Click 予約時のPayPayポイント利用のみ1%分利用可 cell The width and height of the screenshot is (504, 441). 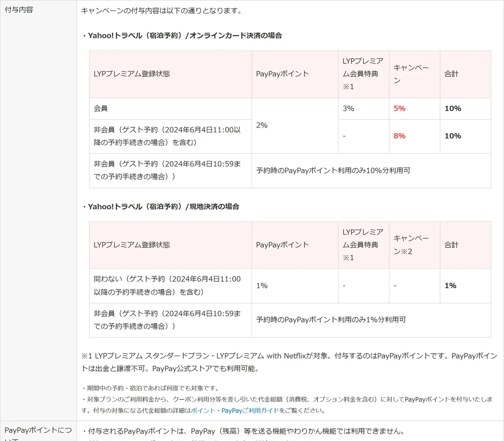point(371,320)
